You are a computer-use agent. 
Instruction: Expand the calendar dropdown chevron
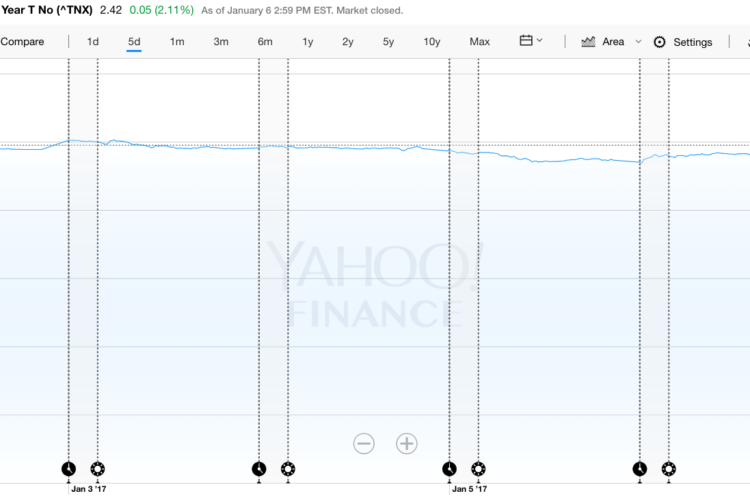coord(540,41)
